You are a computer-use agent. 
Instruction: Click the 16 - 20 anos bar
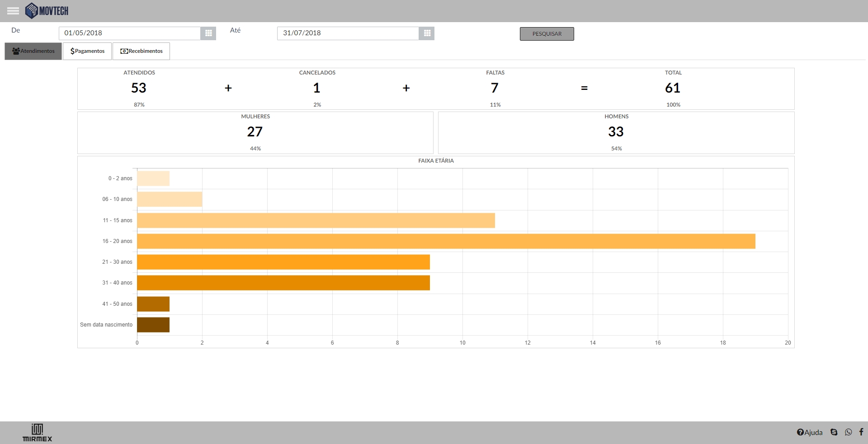point(446,241)
